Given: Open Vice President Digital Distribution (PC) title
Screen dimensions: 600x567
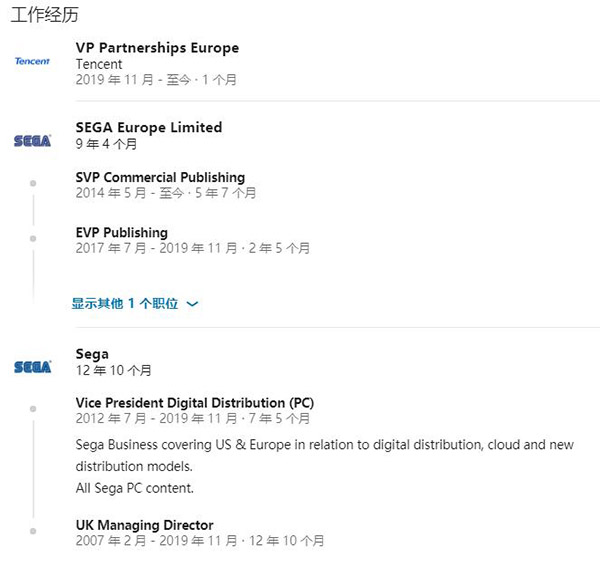Looking at the screenshot, I should pyautogui.click(x=195, y=403).
